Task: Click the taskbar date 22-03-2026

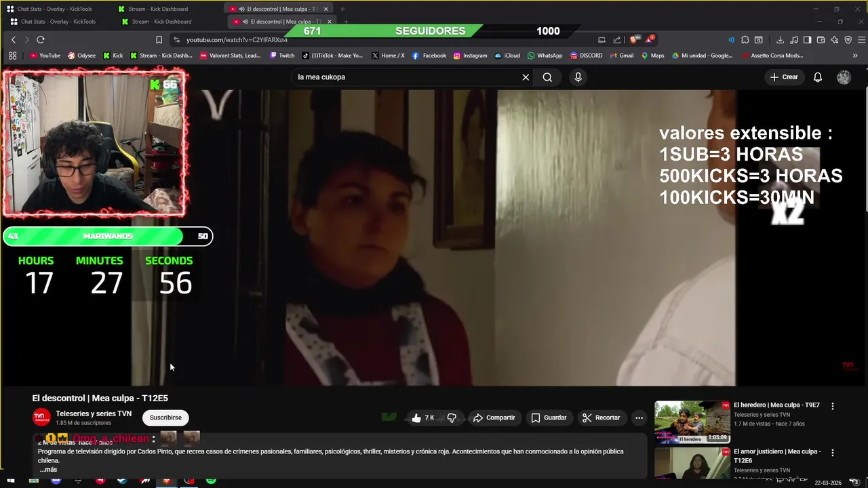Action: pyautogui.click(x=828, y=483)
